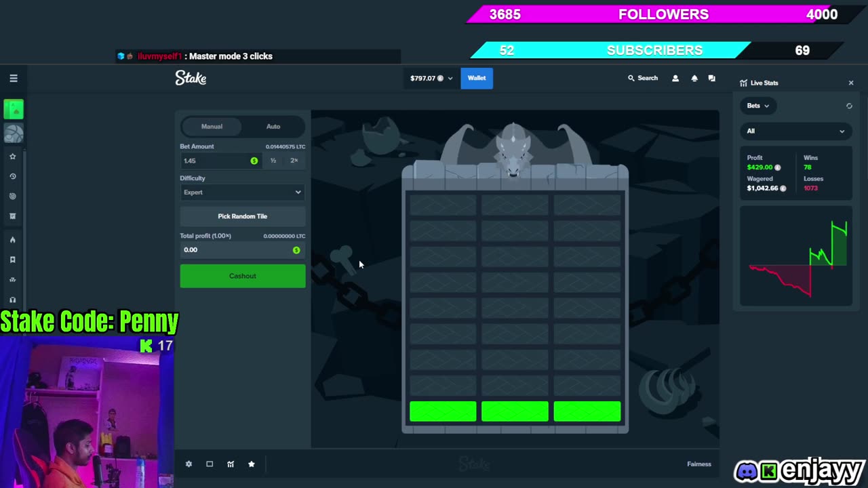Viewport: 868px width, 488px height.
Task: Click the green Cashout button
Action: [243, 276]
